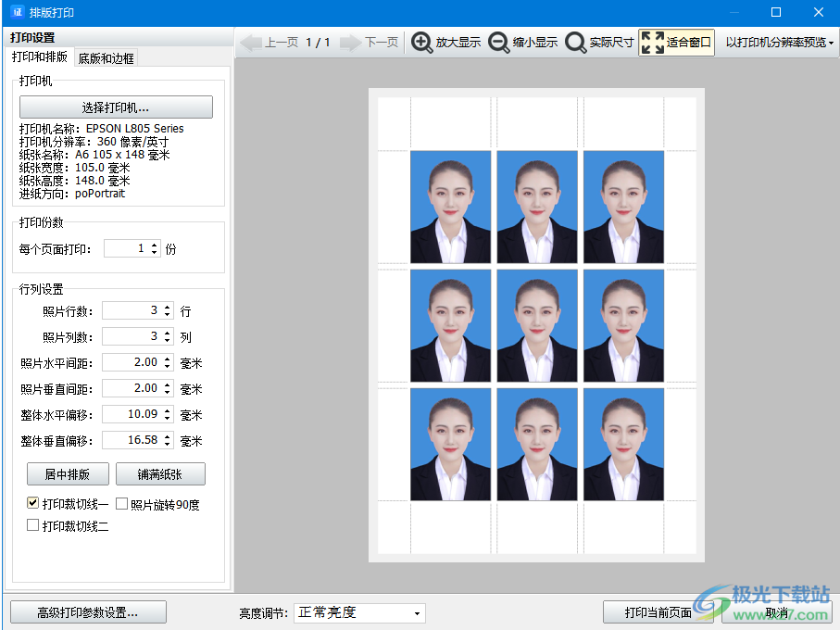Click 选择打印机... button
Screen dimensions: 840x630
pos(116,107)
